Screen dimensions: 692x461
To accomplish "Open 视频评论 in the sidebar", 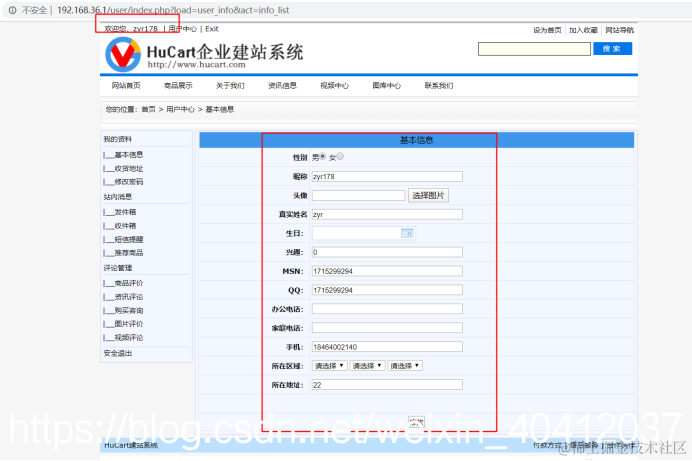I will tap(129, 337).
